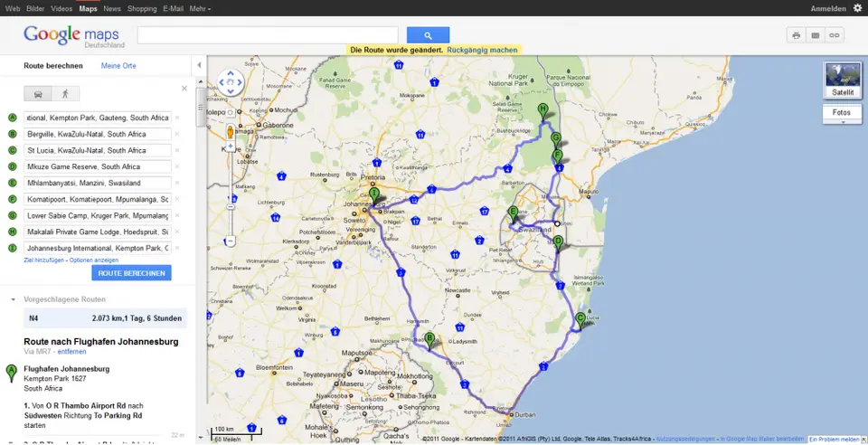The height and width of the screenshot is (445, 868).
Task: Click map marker H in Kruger
Action: (x=543, y=110)
